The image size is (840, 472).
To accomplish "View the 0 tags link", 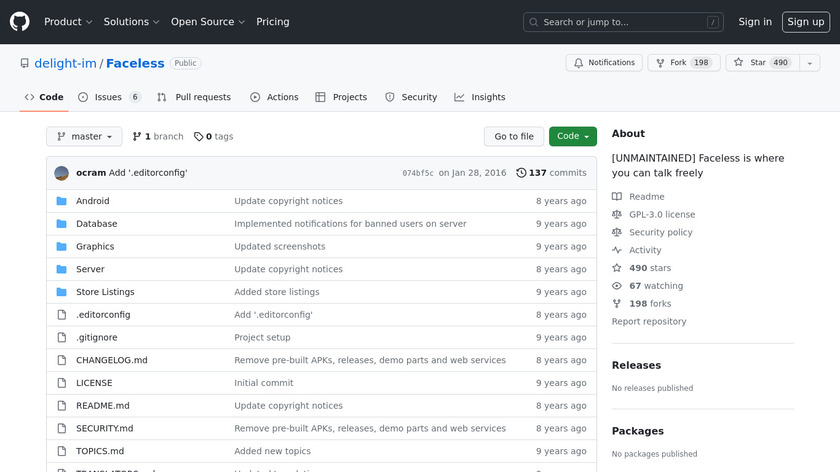I will 213,137.
